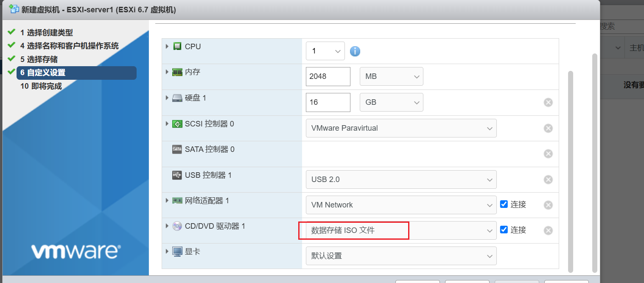This screenshot has width=644, height=283.
Task: Remove CD/DVD drive 1 with X icon
Action: pyautogui.click(x=548, y=230)
